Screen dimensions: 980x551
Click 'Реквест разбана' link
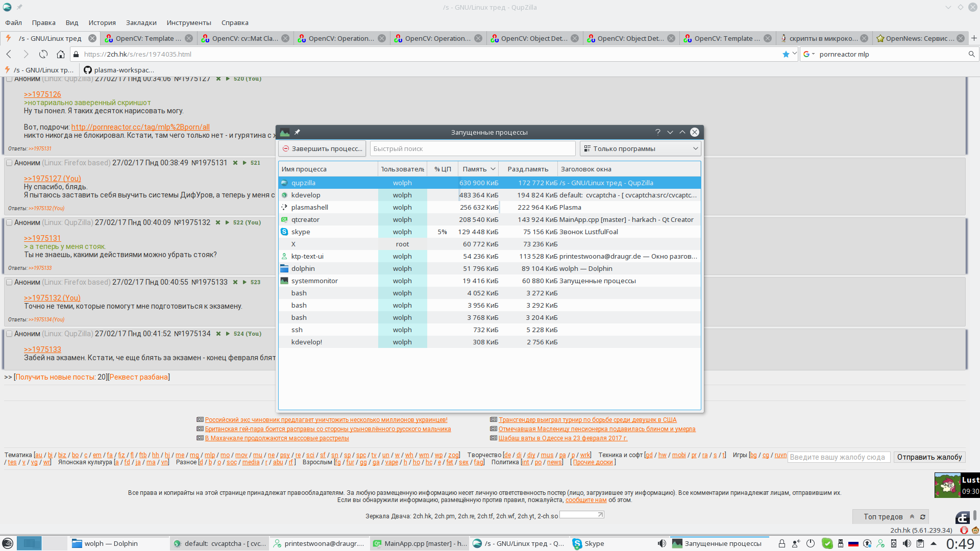139,377
